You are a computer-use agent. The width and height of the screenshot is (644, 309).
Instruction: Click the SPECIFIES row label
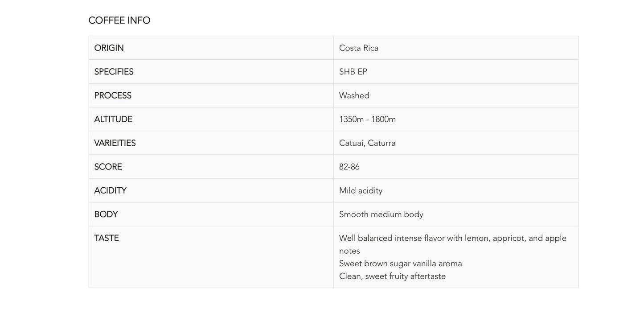pos(114,72)
